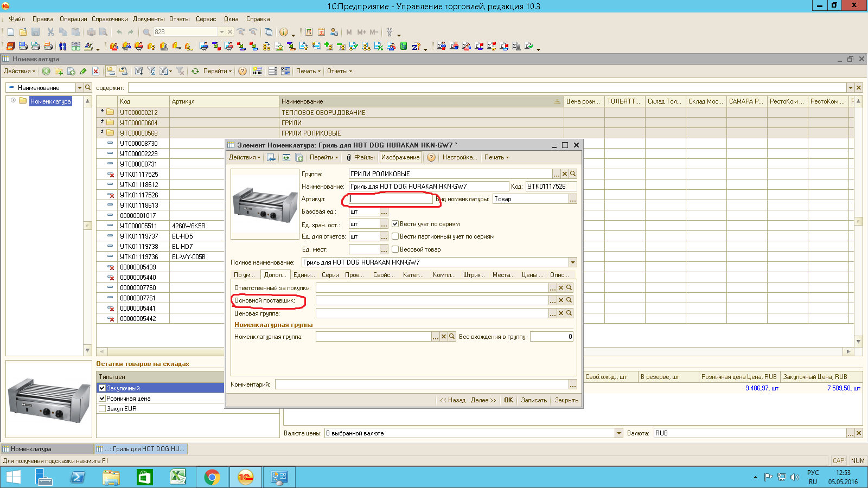Toggle Вести учет по сериям checkbox
Screen dimensions: 868x488
(x=395, y=224)
